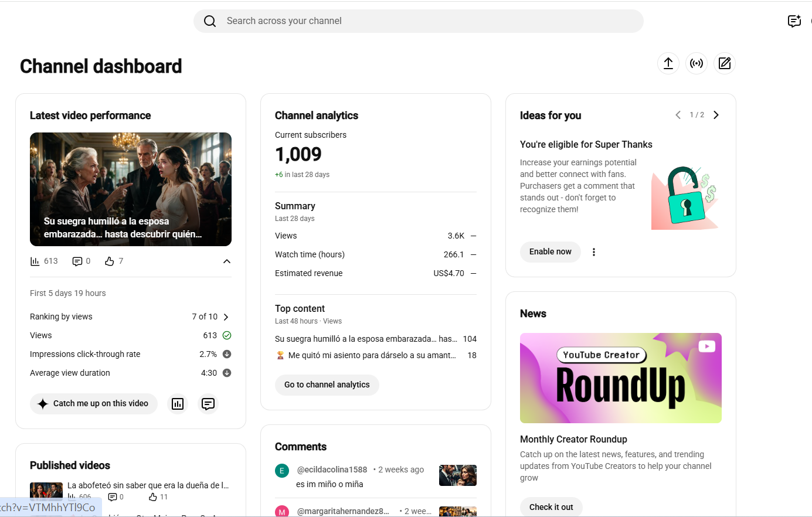Open YouTube Creator RoundUp news image
812x517 pixels.
(x=621, y=378)
